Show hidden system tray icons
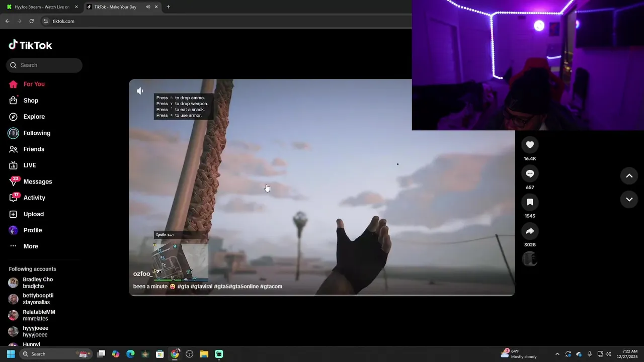The image size is (644, 362). click(557, 354)
